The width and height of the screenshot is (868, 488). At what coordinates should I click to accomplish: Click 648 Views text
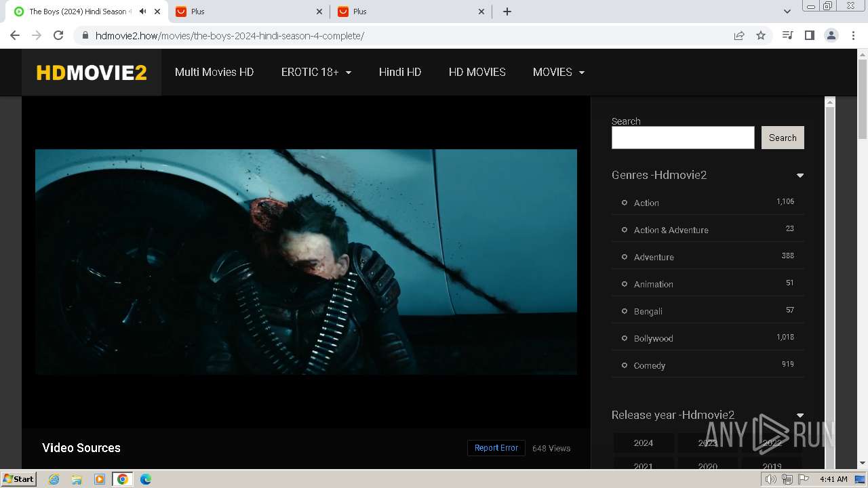pos(551,448)
